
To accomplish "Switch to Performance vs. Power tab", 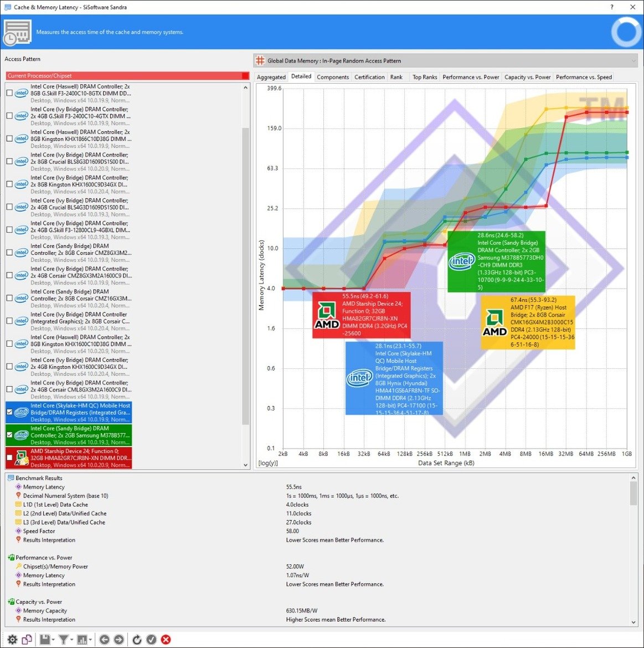I will pyautogui.click(x=471, y=77).
